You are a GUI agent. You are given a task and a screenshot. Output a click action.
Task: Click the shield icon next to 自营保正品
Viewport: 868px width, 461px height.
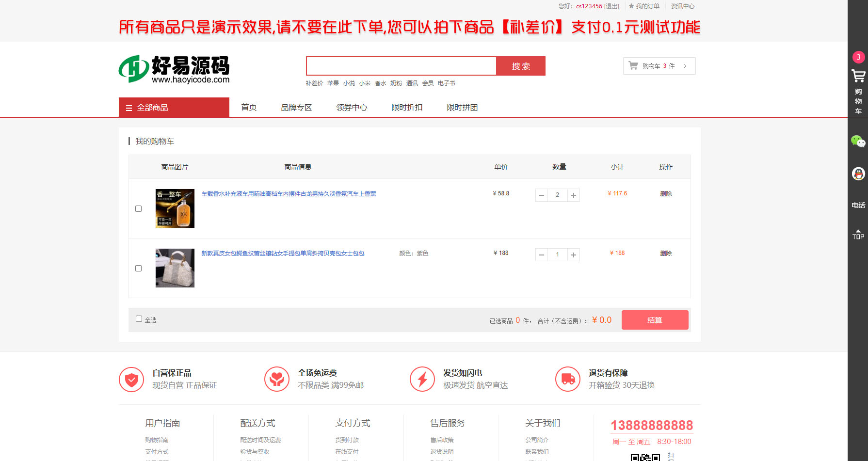coord(131,379)
